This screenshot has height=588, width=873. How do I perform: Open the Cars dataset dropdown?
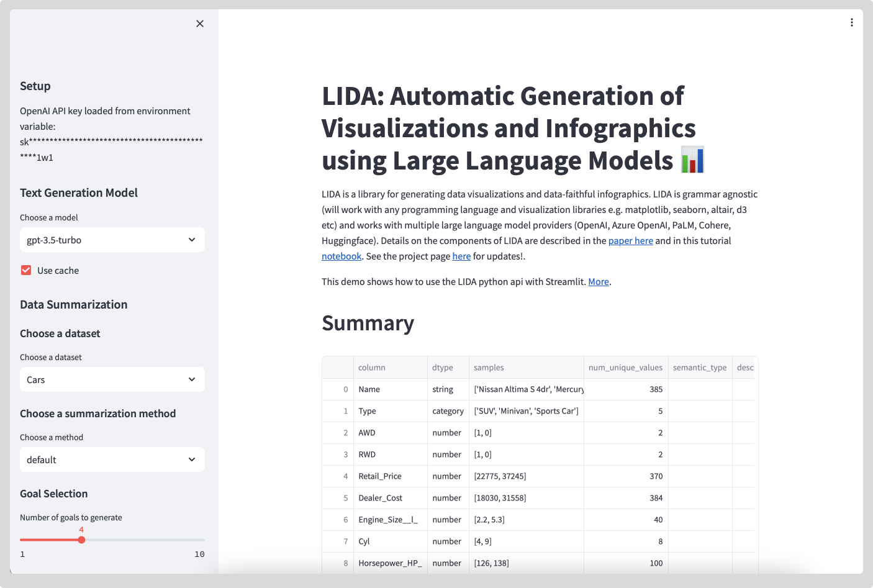[x=112, y=379]
